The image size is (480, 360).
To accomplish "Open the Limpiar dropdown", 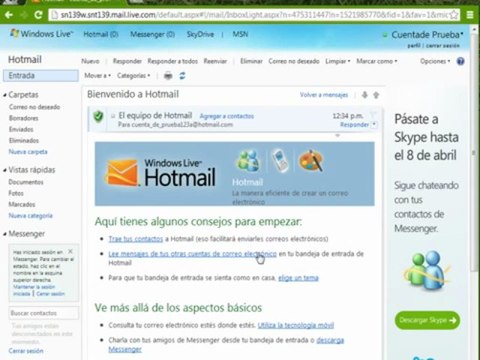I will [338, 61].
